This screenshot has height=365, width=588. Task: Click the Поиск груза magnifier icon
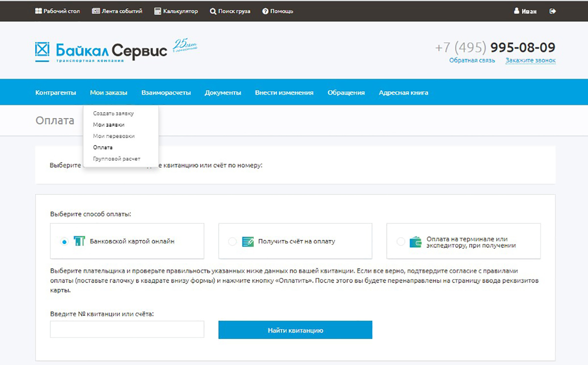coord(213,11)
